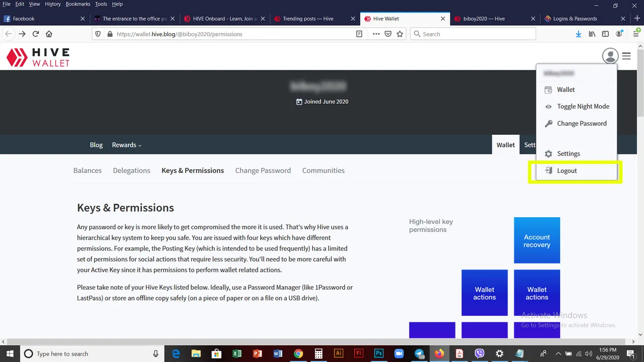Open the Balances sub-tab
This screenshot has height=362, width=644.
[88, 170]
